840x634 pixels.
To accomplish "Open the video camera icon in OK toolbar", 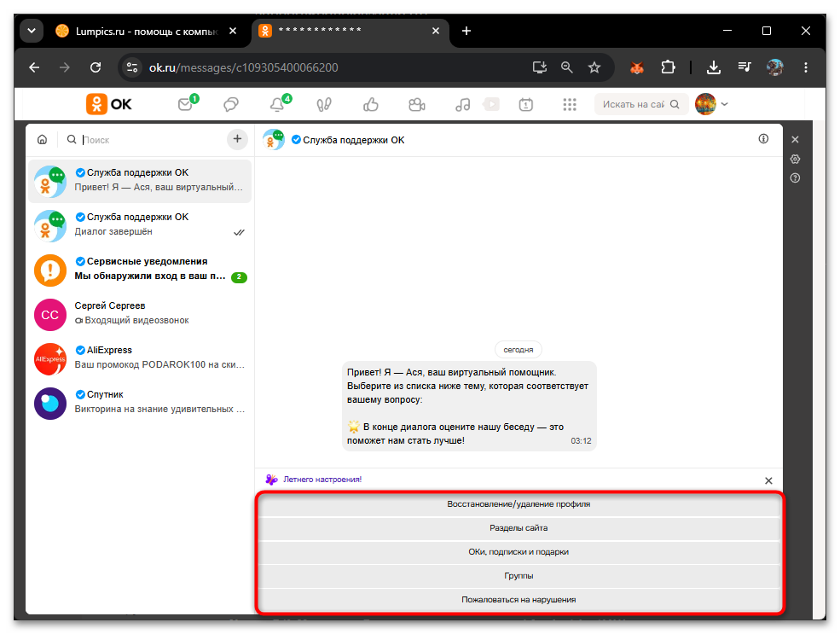I will click(x=417, y=104).
